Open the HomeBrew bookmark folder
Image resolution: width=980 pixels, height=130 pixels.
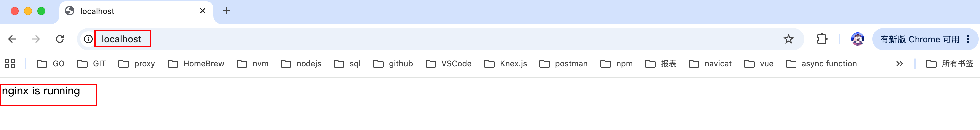pyautogui.click(x=196, y=64)
